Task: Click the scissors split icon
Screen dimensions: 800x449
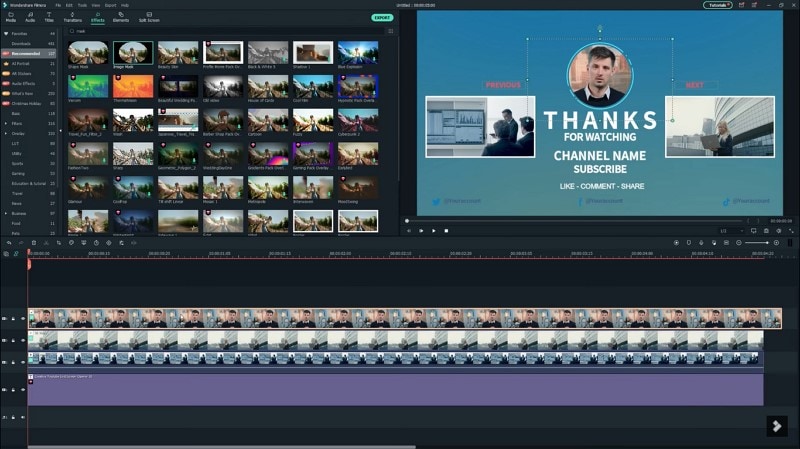Action: pyautogui.click(x=46, y=243)
